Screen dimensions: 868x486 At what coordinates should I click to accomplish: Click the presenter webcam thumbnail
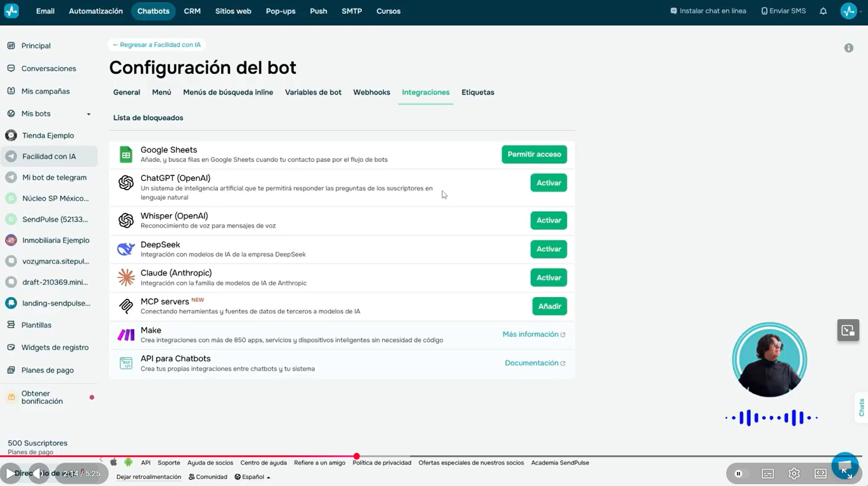769,360
